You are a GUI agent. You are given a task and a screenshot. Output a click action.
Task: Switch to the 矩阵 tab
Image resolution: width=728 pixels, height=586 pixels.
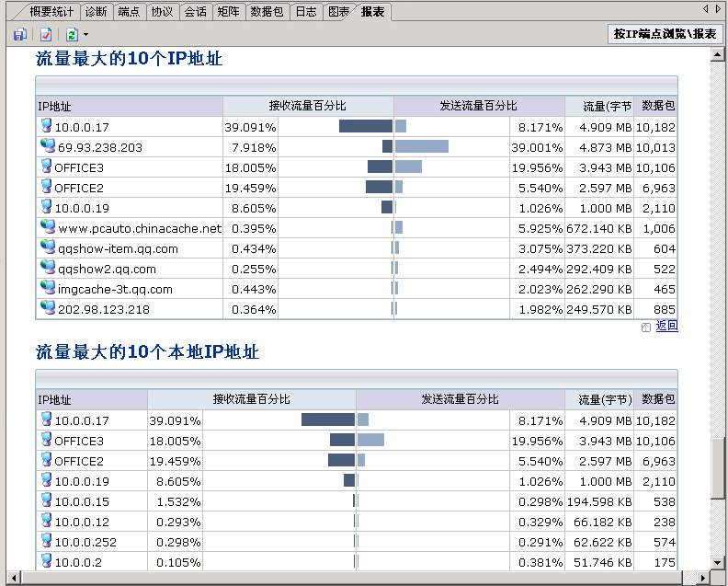click(229, 12)
